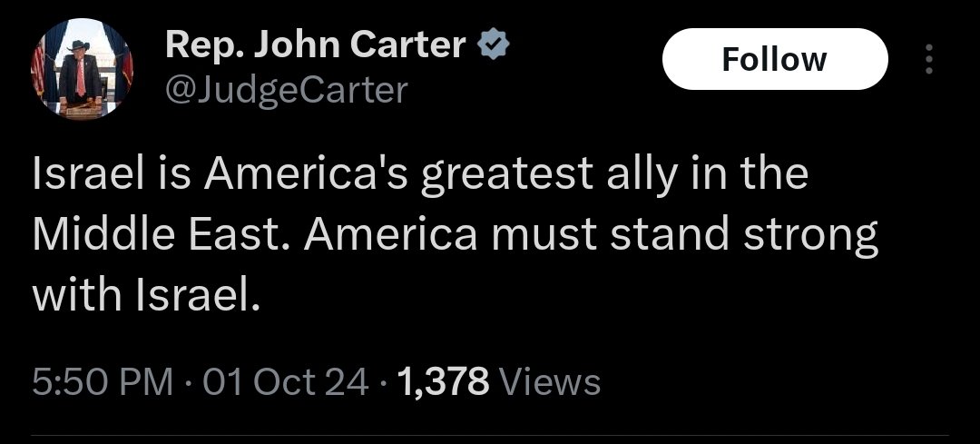980x444 pixels.
Task: Click "Middle East" in the tweet text
Action: 160,234
